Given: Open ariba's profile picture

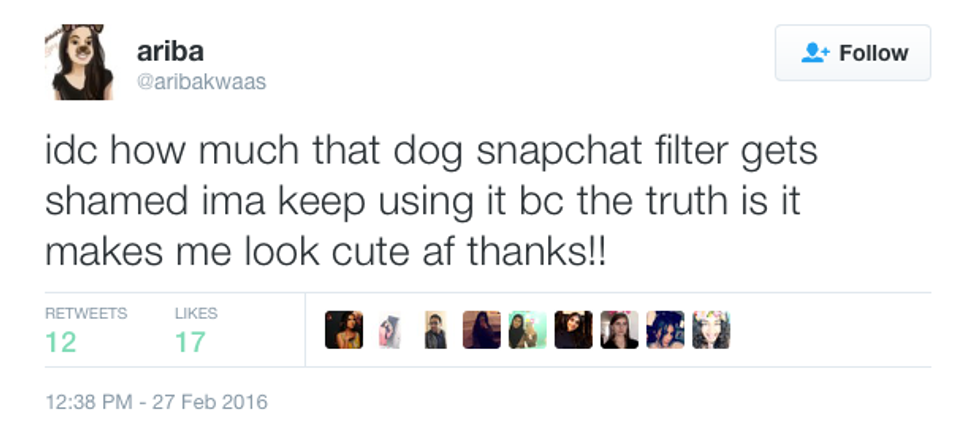Looking at the screenshot, I should pyautogui.click(x=79, y=62).
